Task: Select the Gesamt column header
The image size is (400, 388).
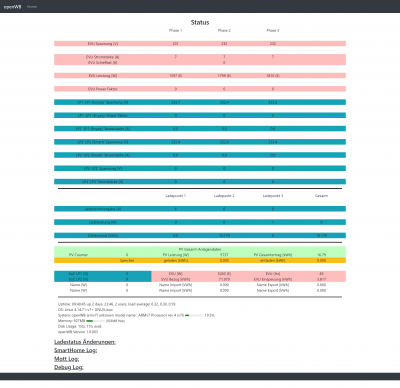Action: [x=321, y=196]
